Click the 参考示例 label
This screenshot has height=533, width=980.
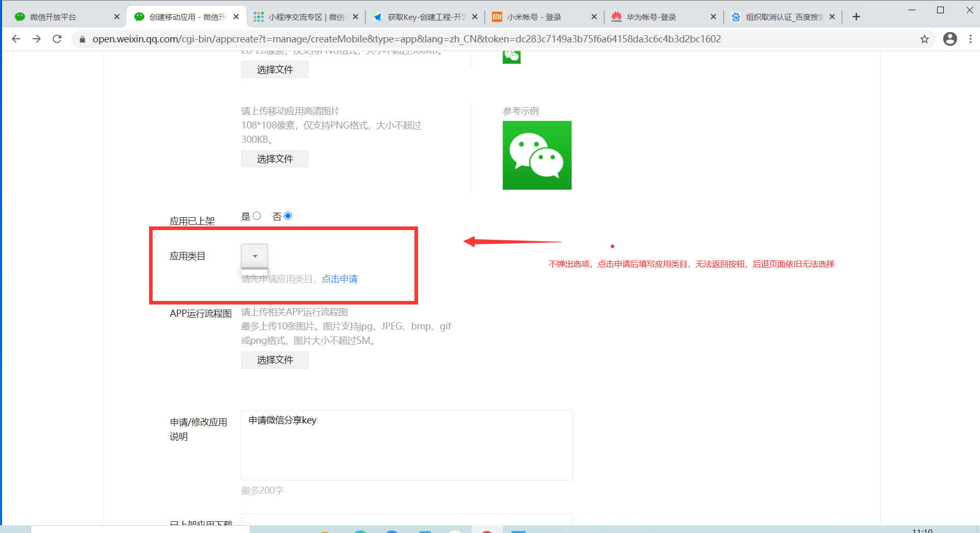coord(521,111)
